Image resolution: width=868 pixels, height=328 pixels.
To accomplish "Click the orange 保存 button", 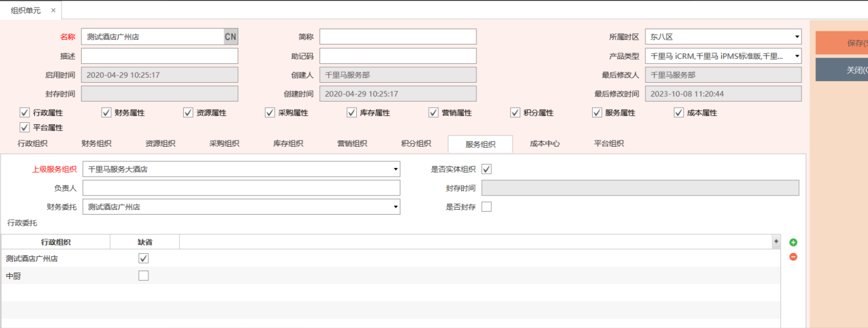I will coord(842,43).
